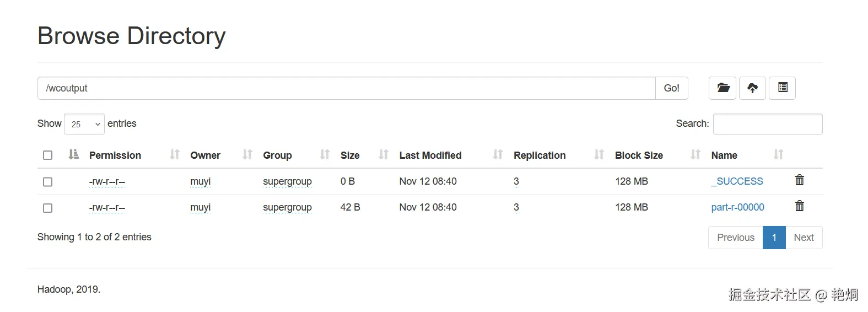Sort by the Size column arrows
868x312 pixels.
tap(384, 155)
